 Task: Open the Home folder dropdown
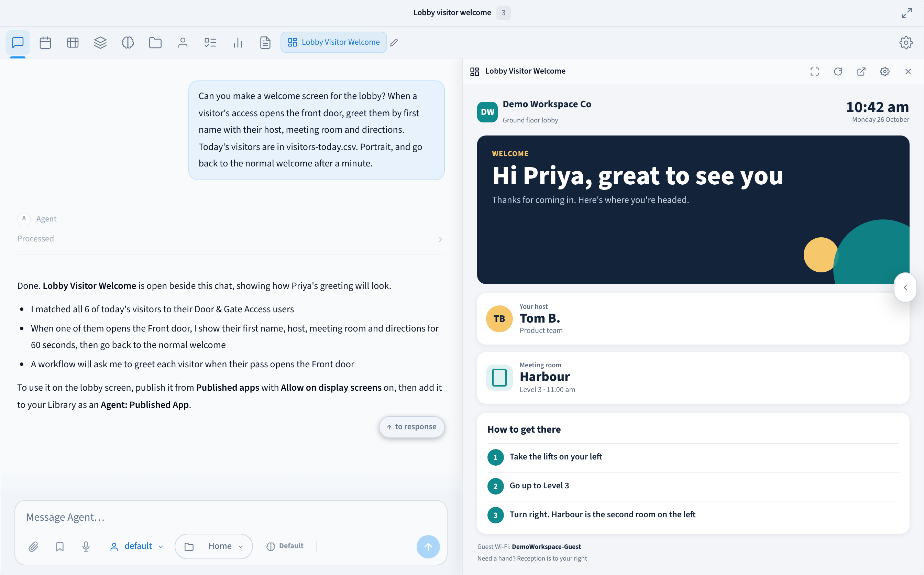point(213,546)
